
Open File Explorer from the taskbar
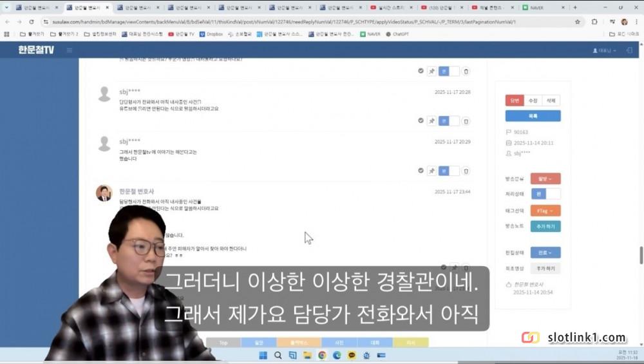pyautogui.click(x=307, y=356)
